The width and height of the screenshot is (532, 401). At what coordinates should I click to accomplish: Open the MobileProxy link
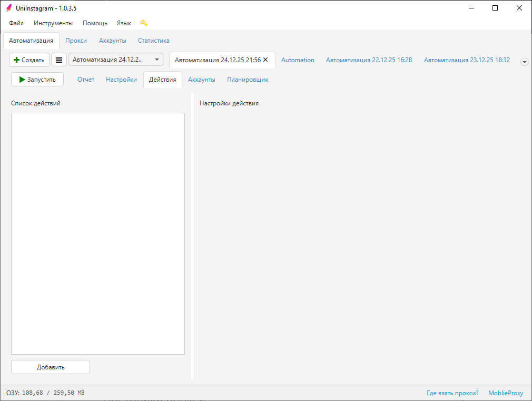tap(506, 393)
